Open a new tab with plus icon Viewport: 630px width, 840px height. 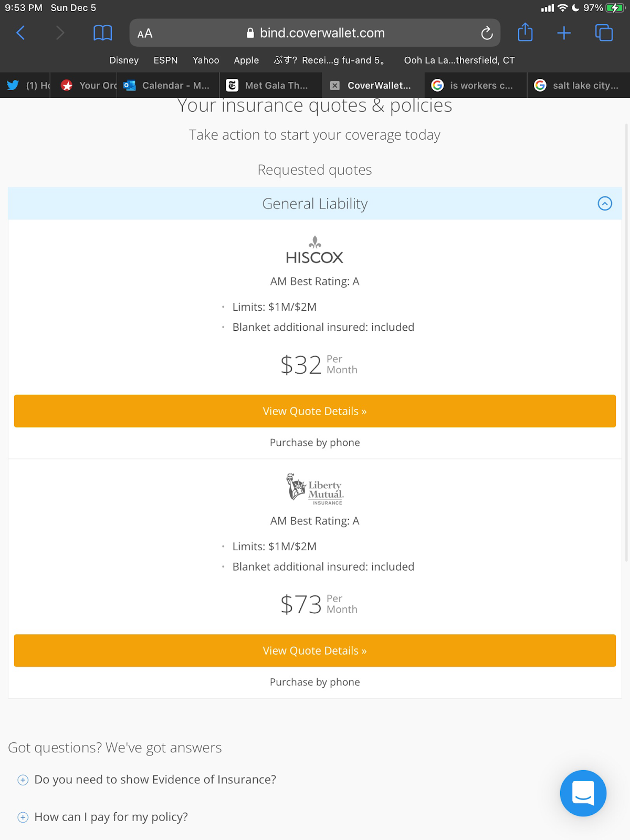pyautogui.click(x=564, y=33)
